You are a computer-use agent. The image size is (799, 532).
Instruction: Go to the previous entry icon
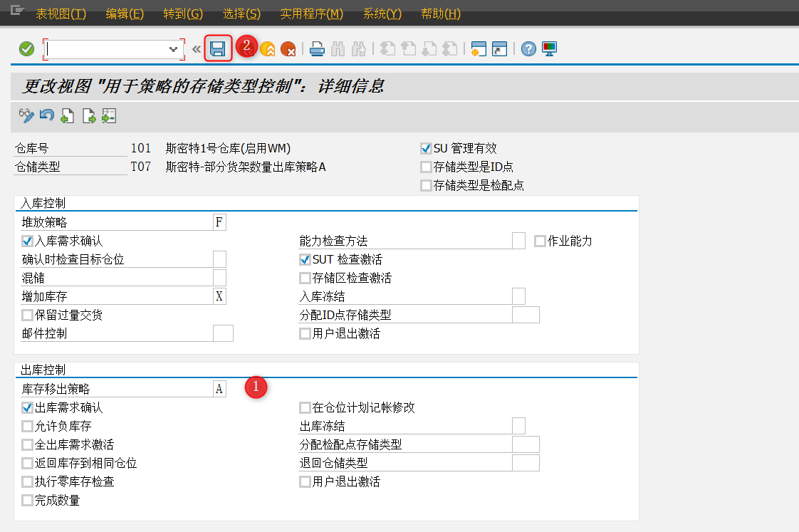tap(67, 116)
